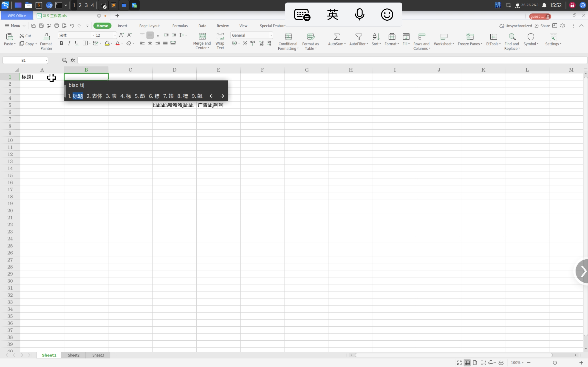The height and width of the screenshot is (367, 588).
Task: Click the Format Painter icon
Action: coord(46,37)
